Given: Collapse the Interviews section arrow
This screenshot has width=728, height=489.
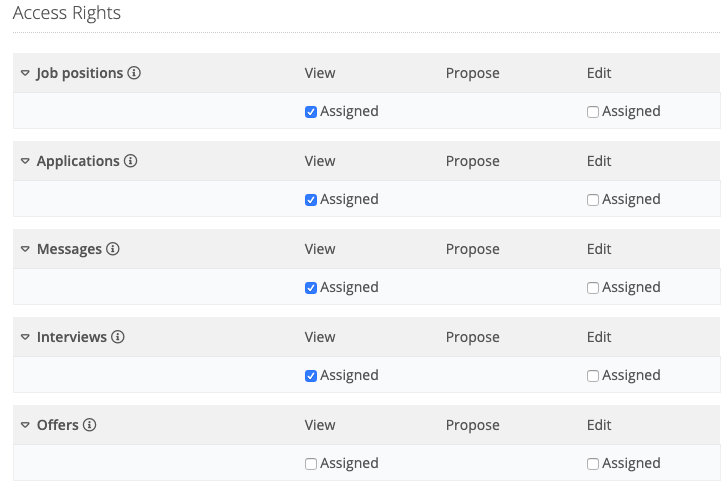Looking at the screenshot, I should coord(26,337).
